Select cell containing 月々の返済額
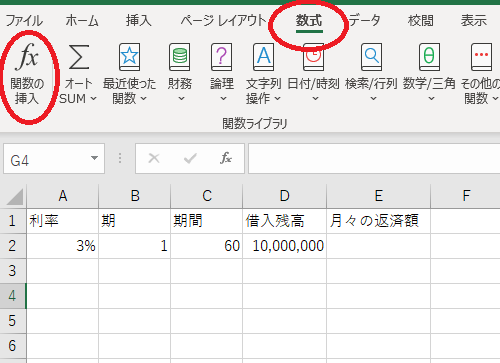 [378, 221]
